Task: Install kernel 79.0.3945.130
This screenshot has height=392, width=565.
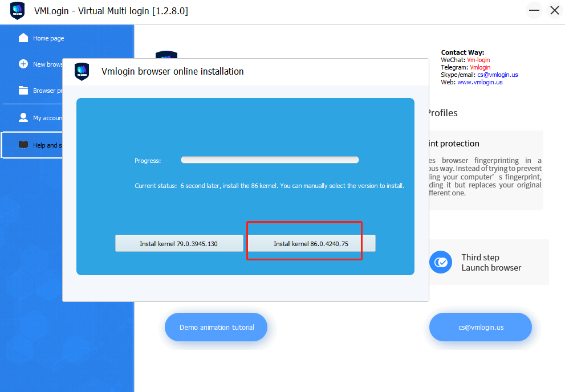Action: click(179, 244)
